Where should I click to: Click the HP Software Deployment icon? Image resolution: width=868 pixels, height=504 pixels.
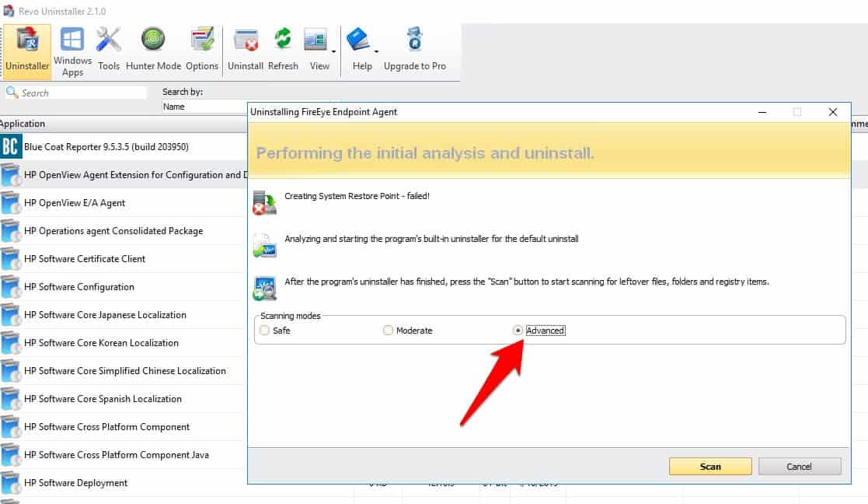click(11, 483)
